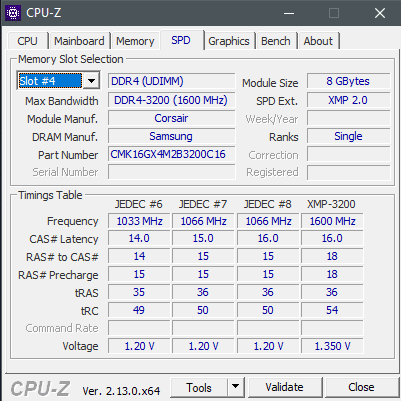
Task: Minimize the CPU-Z window
Action: pyautogui.click(x=289, y=13)
